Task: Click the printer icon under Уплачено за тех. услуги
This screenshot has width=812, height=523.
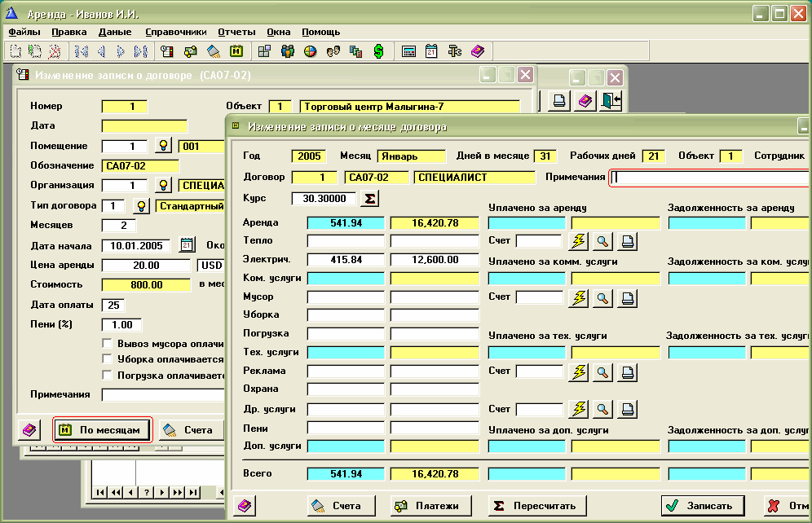Action: tap(626, 372)
